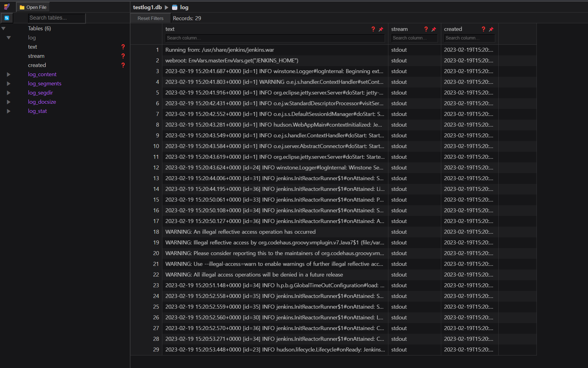588x368 pixels.
Task: Select the log_docsize table
Action: point(42,102)
